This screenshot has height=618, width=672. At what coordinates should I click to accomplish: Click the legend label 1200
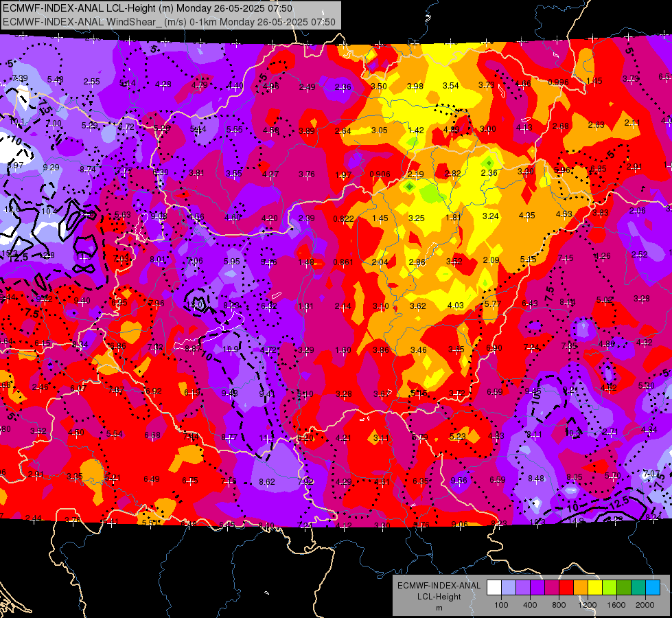tap(587, 605)
